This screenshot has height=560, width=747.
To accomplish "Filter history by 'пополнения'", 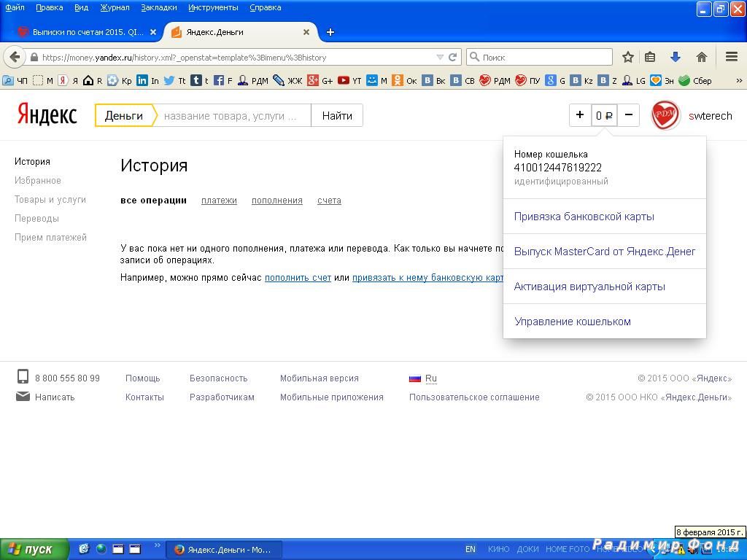I will tap(276, 201).
